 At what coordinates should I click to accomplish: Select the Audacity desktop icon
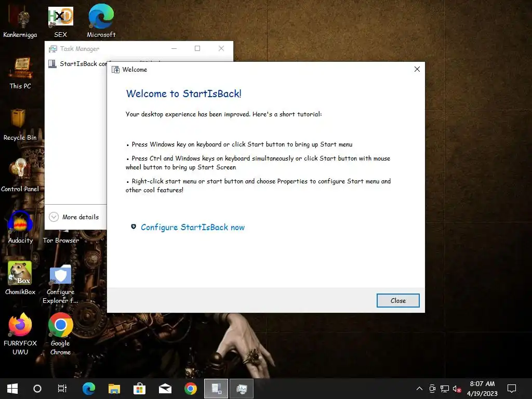coord(20,228)
